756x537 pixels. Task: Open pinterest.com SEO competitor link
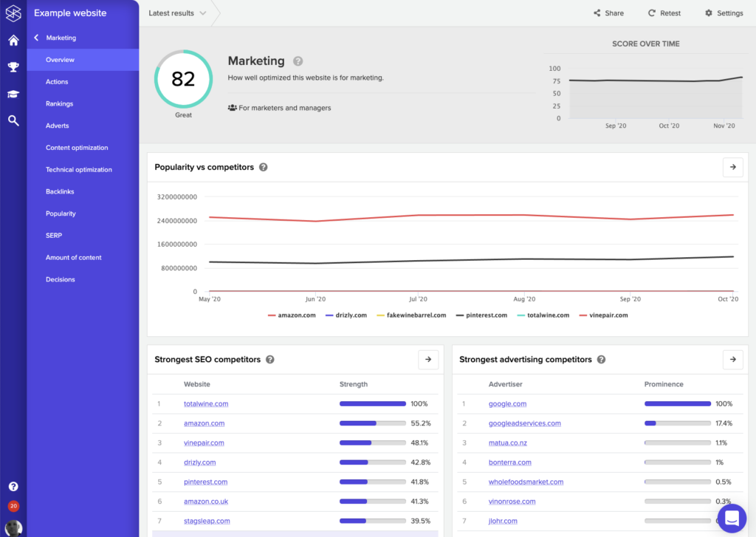205,482
